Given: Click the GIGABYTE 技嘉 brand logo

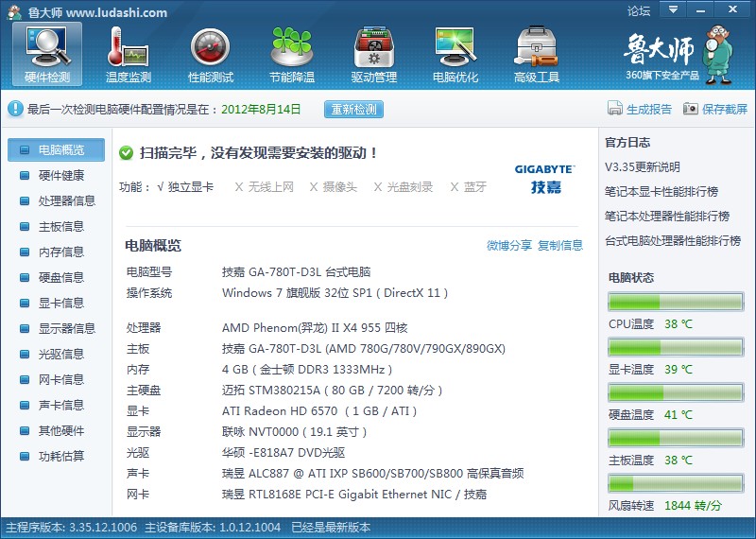Looking at the screenshot, I should (545, 179).
